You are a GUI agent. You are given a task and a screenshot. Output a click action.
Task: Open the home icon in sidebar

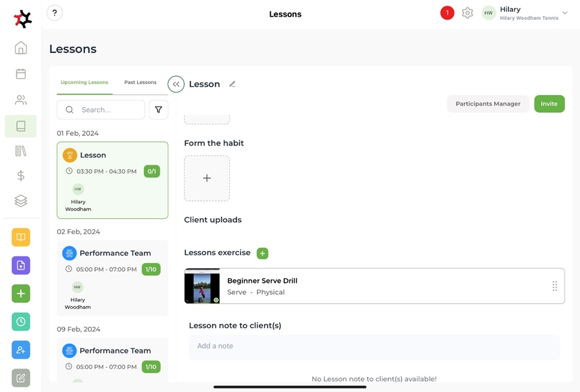click(x=21, y=48)
